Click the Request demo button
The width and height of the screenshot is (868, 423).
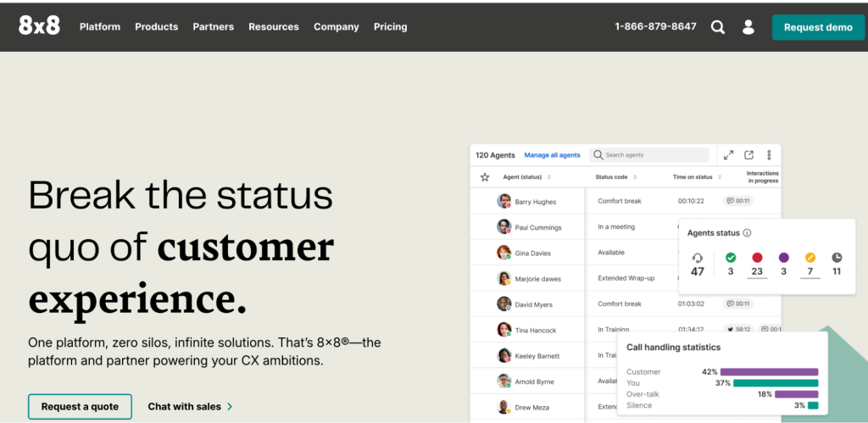point(818,27)
